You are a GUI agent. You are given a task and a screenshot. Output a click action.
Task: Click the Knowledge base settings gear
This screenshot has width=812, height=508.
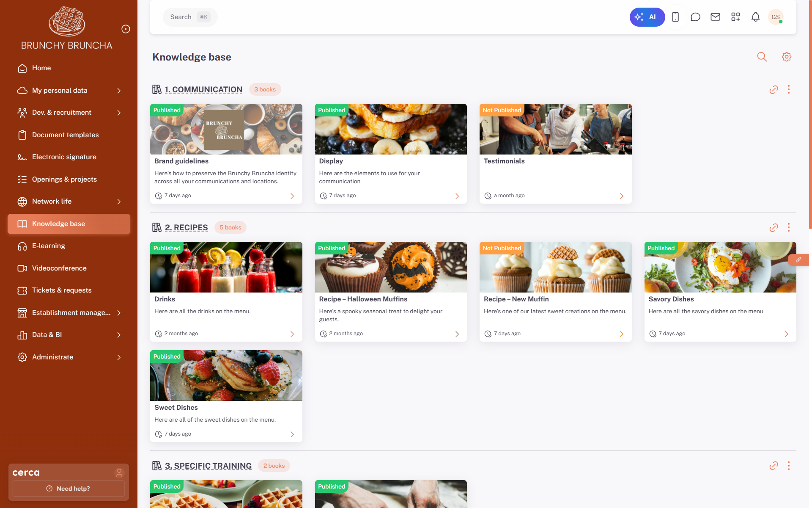pos(786,57)
